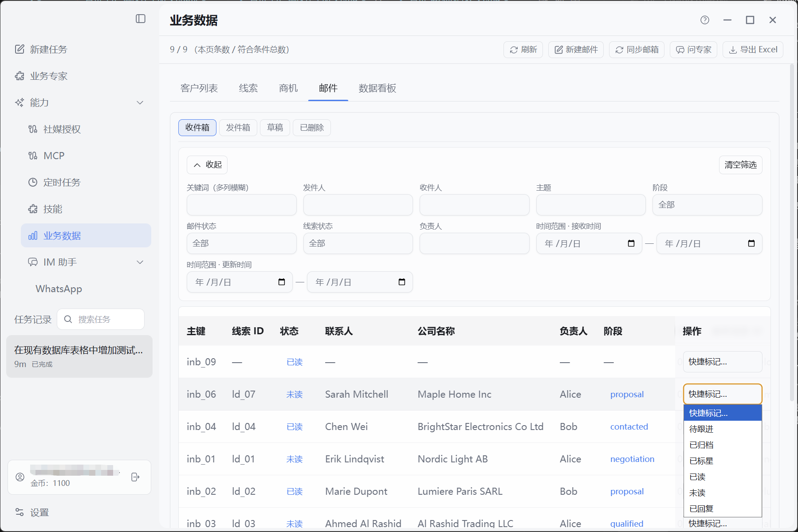Viewport: 798px width, 532px height.
Task: Click the user profile avatar icon
Action: (20, 477)
